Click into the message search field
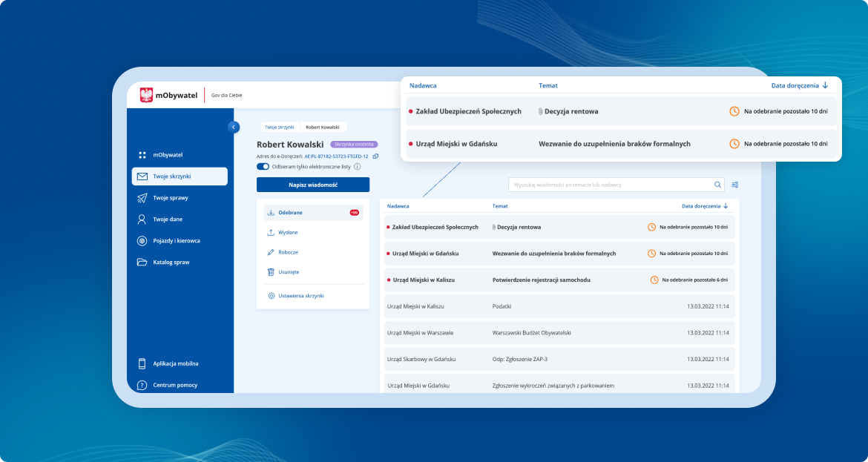Image resolution: width=868 pixels, height=462 pixels. click(x=608, y=185)
